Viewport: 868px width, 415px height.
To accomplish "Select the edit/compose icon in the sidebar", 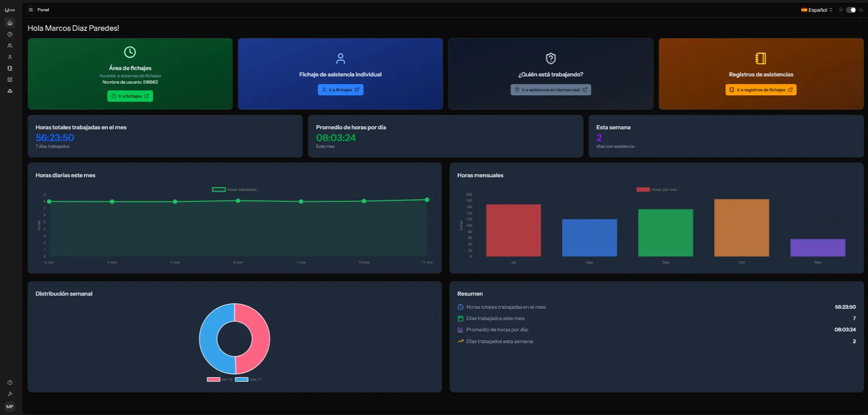I will 10,79.
